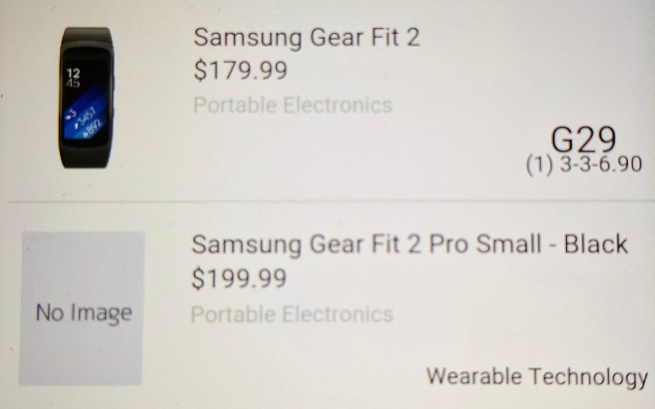
Task: Open the Samsung Gear Fit 2 product thumbnail
Action: (86, 97)
